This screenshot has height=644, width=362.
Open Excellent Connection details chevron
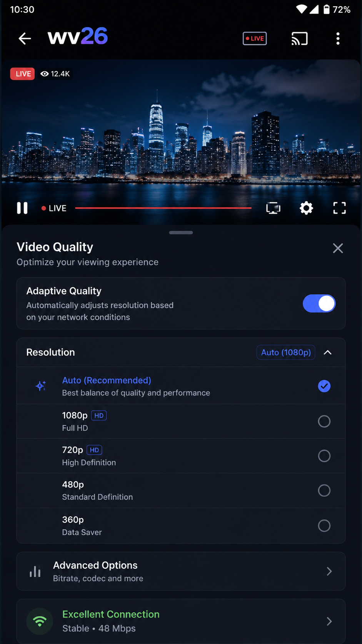tap(329, 621)
